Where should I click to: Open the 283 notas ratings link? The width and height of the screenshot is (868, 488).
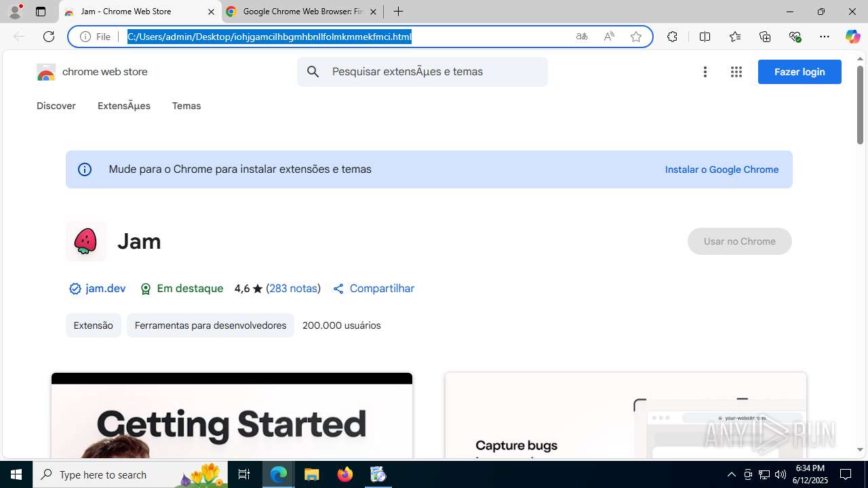294,289
